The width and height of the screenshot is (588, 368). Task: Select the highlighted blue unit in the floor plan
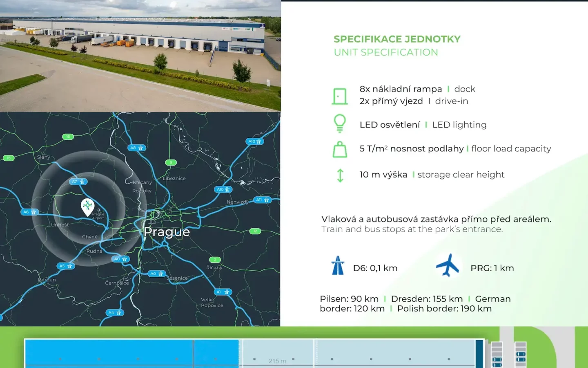[132, 354]
